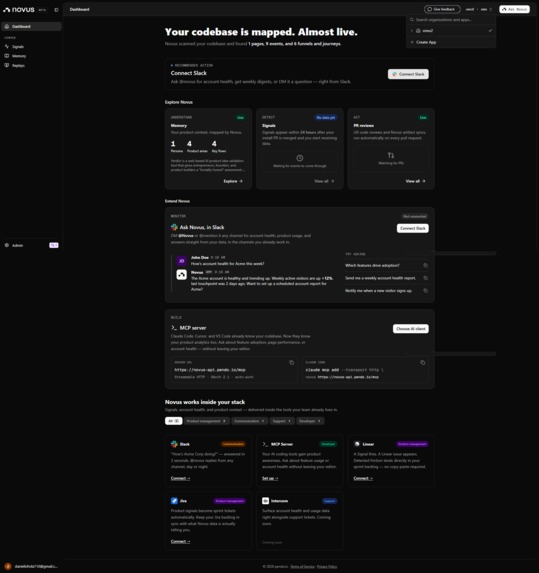
Task: Click the Privacy Policy footer link
Action: coord(327,566)
